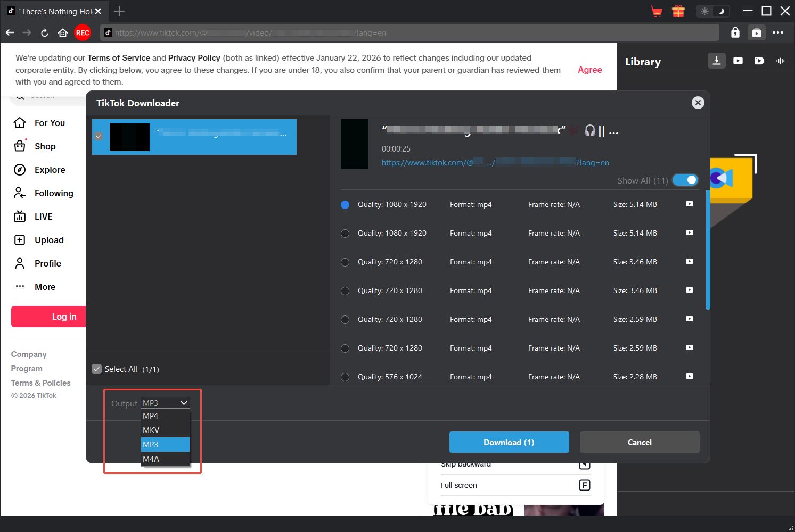Toggle the light/dark theme switch
This screenshot has width=795, height=532.
pyautogui.click(x=712, y=11)
